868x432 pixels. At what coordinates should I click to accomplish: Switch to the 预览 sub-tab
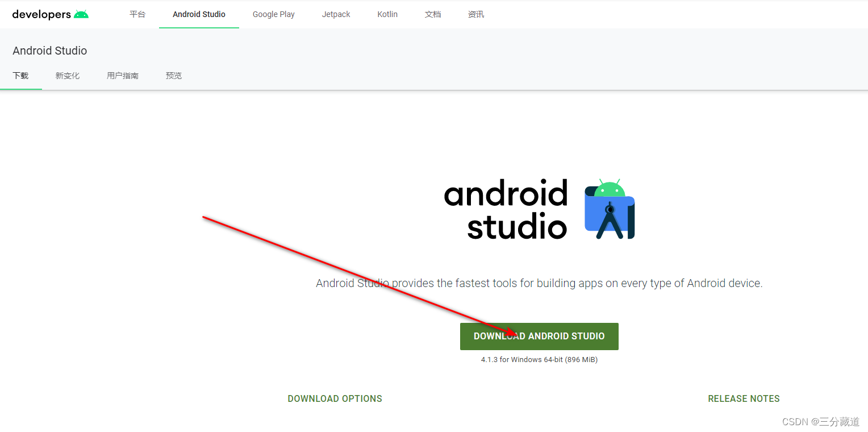tap(174, 76)
